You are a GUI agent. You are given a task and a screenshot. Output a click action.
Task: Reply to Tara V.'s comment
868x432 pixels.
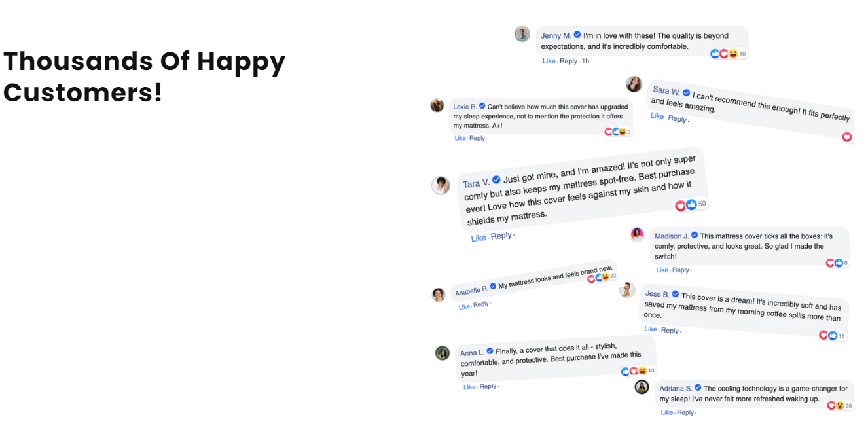[x=501, y=236]
